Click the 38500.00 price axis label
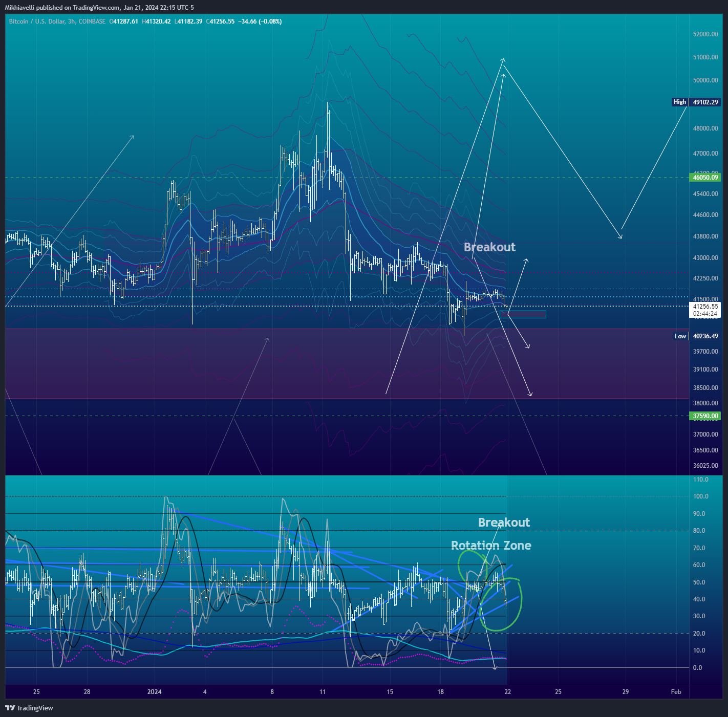The height and width of the screenshot is (717, 728). point(705,388)
